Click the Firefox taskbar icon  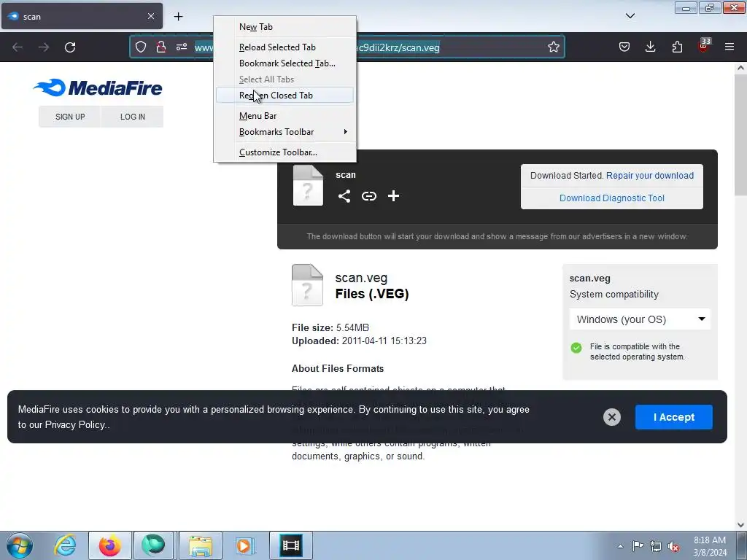[109, 545]
